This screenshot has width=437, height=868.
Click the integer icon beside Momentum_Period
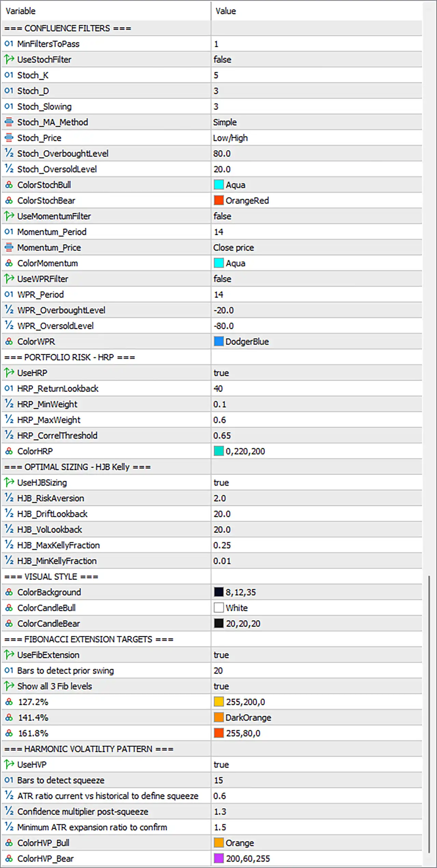9,232
